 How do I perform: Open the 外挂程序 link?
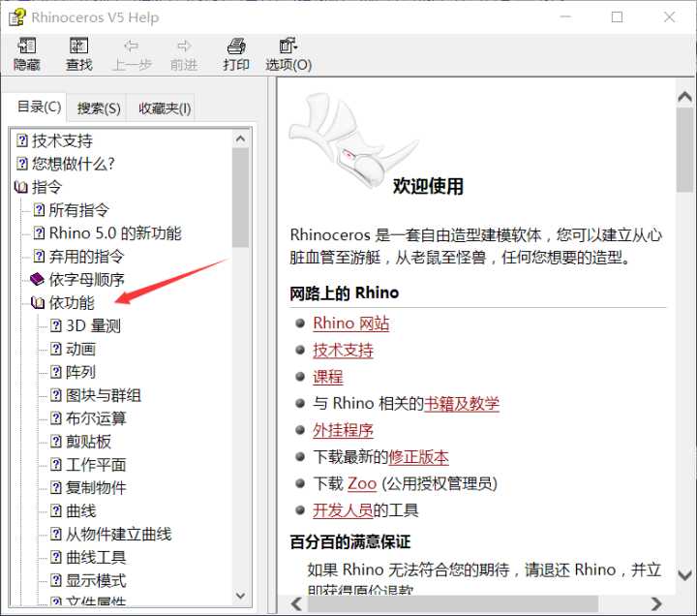pos(343,430)
